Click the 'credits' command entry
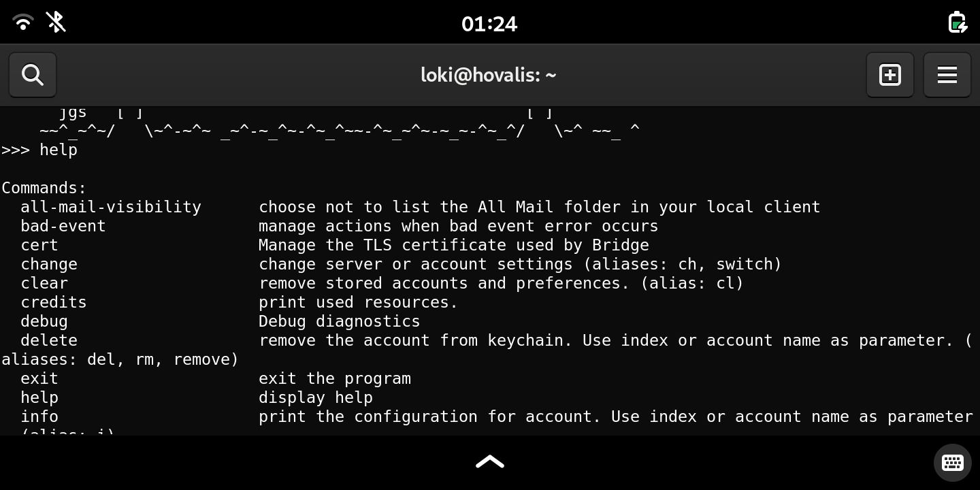This screenshot has height=490, width=980. point(54,302)
